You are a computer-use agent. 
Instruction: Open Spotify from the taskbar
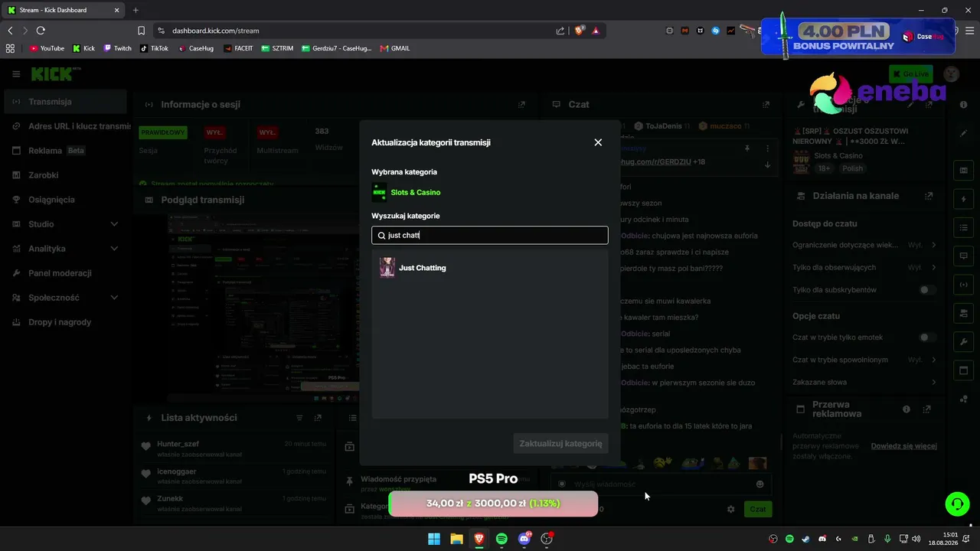click(501, 539)
